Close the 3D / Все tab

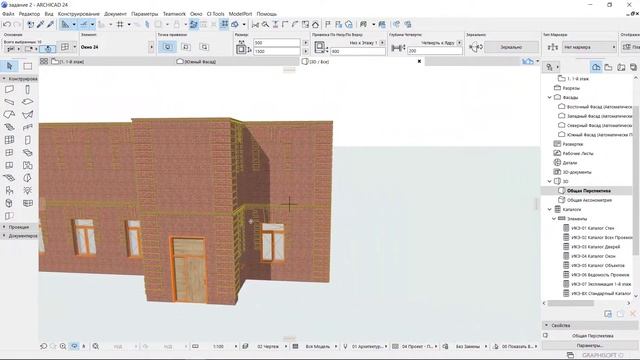419,62
